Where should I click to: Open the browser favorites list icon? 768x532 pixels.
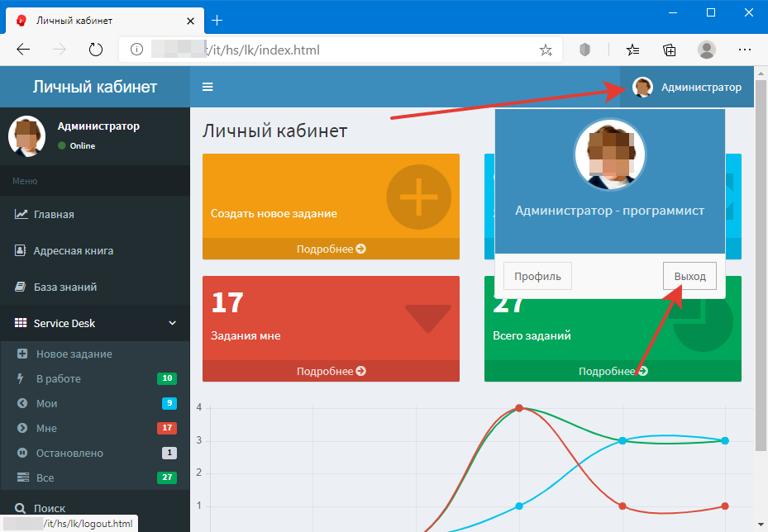pyautogui.click(x=632, y=50)
